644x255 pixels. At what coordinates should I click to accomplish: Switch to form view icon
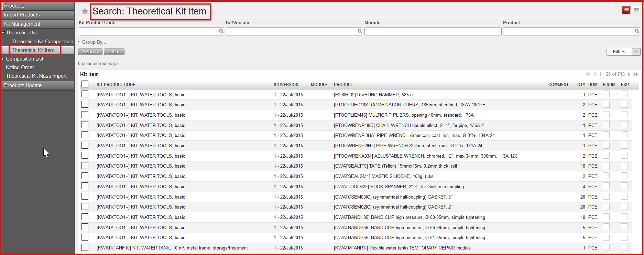[x=636, y=10]
